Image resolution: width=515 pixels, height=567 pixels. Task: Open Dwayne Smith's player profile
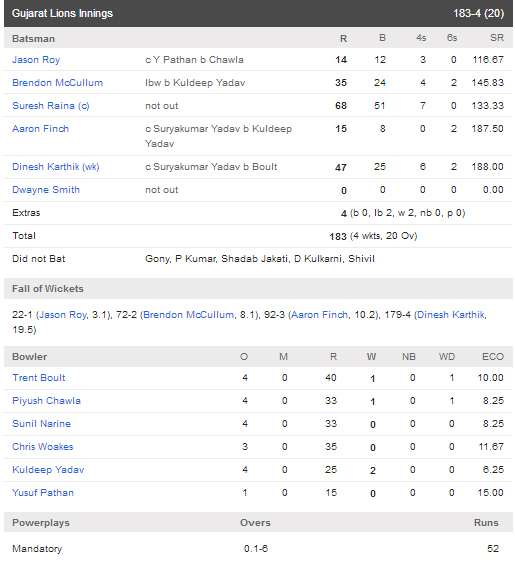point(46,190)
